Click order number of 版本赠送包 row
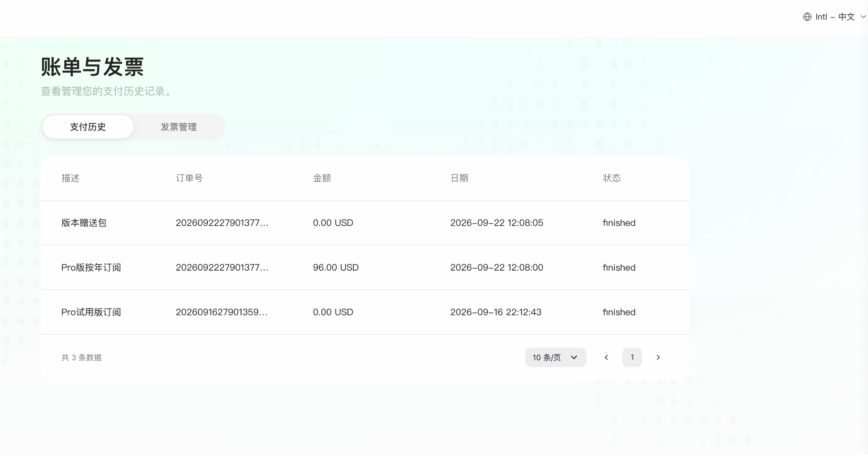The image size is (868, 455). 222,223
